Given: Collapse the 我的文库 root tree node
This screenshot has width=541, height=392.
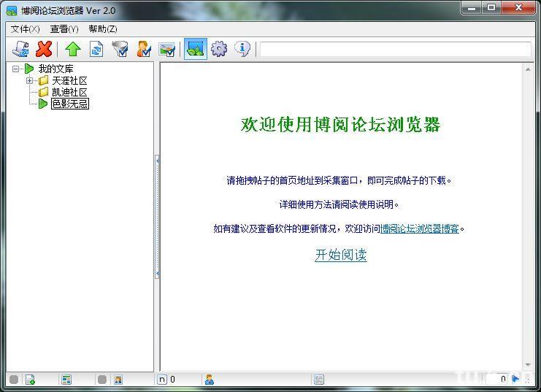Looking at the screenshot, I should (x=16, y=69).
